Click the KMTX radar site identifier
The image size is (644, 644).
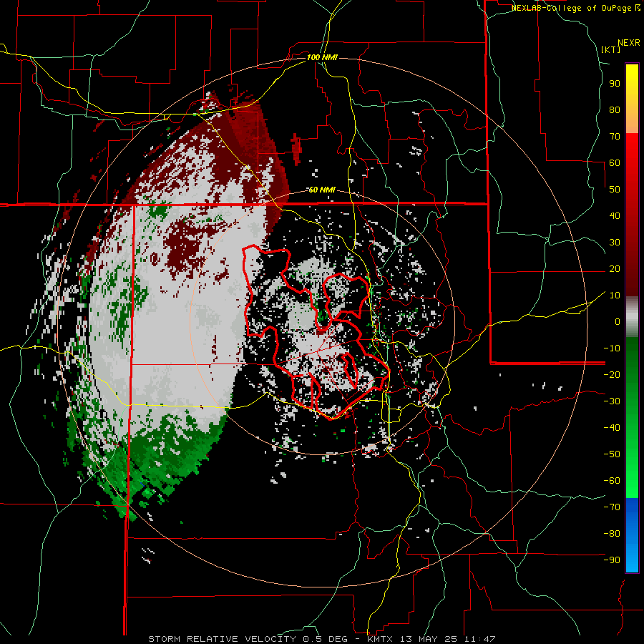[380, 639]
